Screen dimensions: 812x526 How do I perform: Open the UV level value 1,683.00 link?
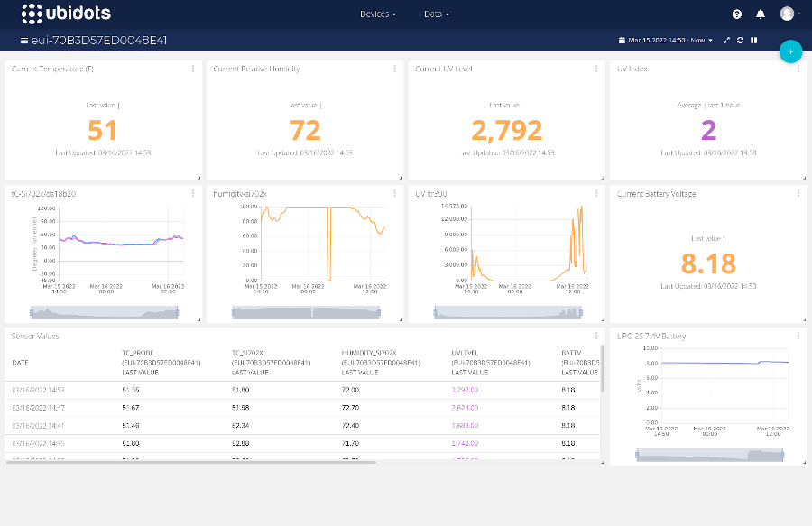[x=465, y=426]
